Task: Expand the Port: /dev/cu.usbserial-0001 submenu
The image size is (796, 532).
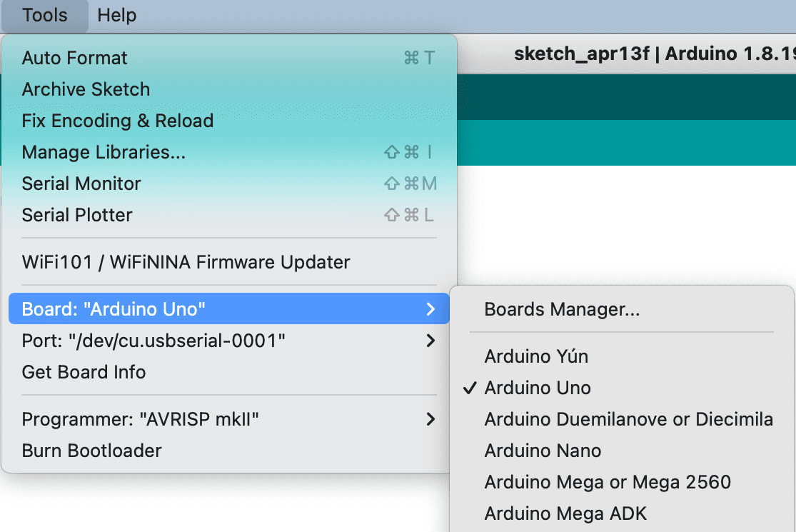Action: tap(229, 341)
